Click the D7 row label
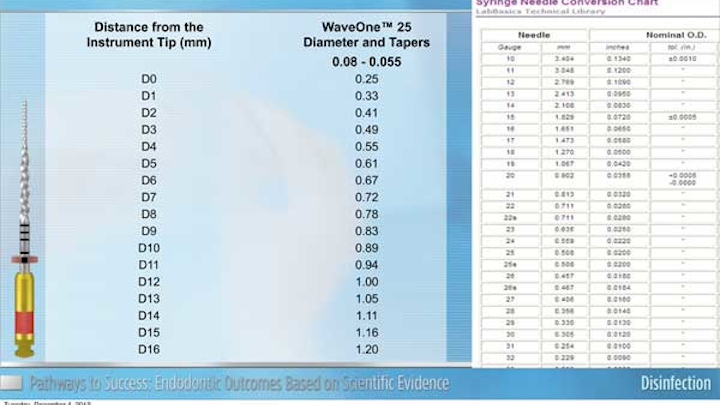This screenshot has width=720, height=405. (149, 197)
